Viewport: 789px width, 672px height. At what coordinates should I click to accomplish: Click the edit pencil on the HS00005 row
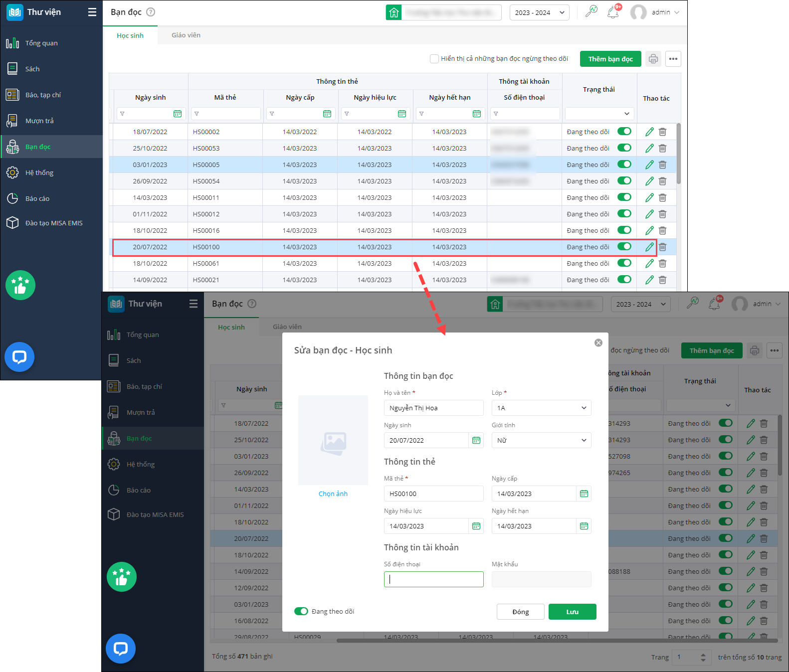click(x=649, y=165)
